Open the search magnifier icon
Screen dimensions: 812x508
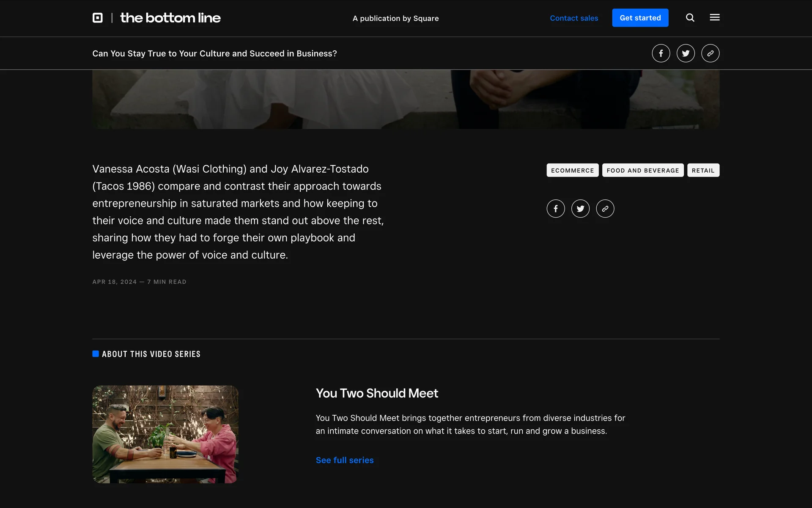point(690,18)
